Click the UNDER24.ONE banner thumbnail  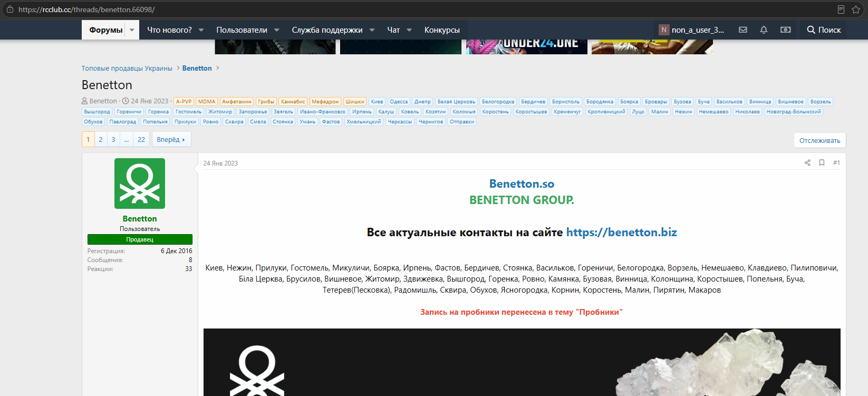[x=526, y=47]
